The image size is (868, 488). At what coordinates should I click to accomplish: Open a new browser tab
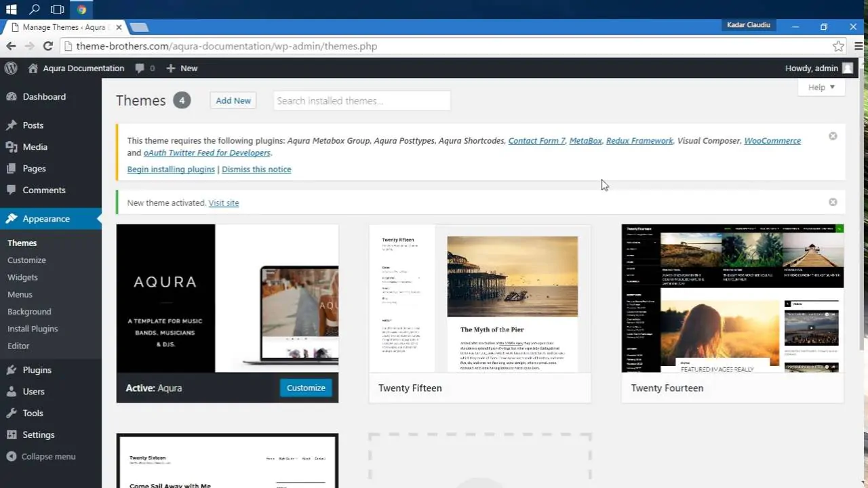[139, 27]
